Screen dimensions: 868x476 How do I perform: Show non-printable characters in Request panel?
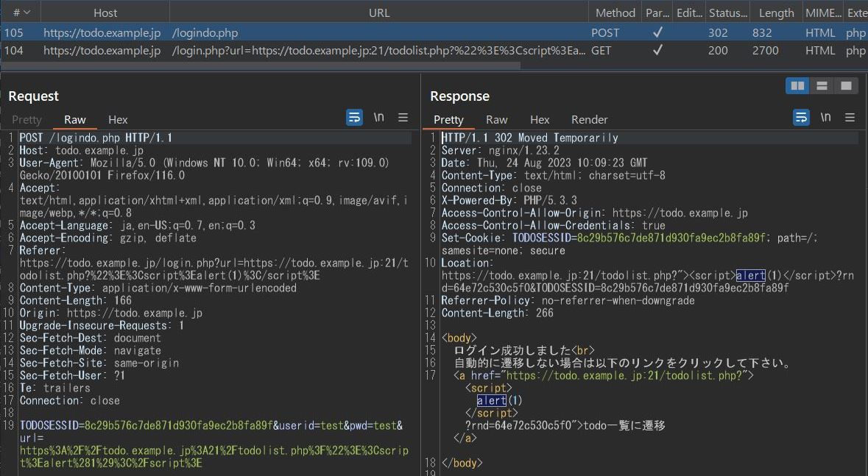378,117
